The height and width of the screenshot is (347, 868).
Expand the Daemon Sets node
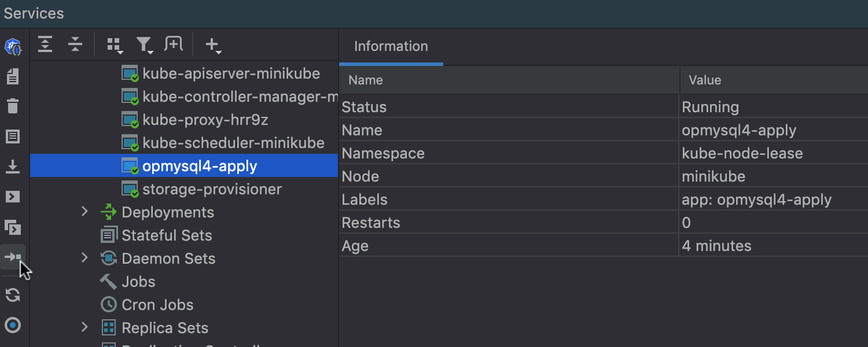click(84, 258)
